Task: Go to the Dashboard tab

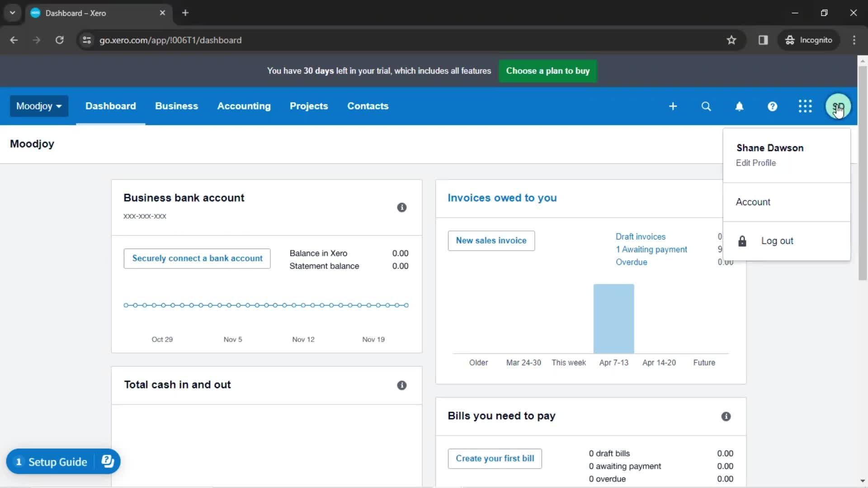Action: [111, 106]
